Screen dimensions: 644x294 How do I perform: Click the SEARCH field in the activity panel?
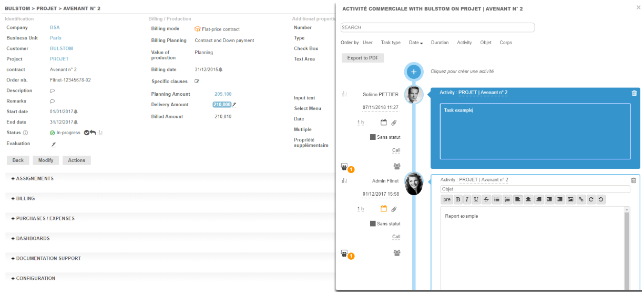(437, 27)
